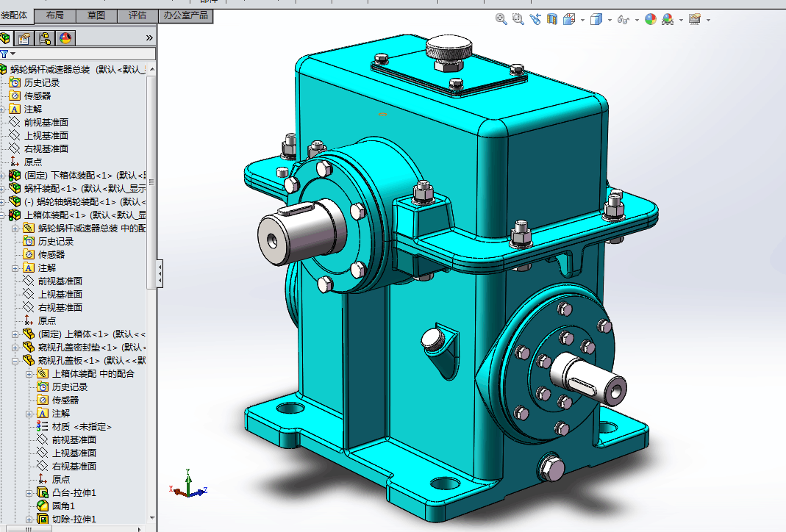
Task: Open the ConfigurationManager panel tab
Action: click(x=46, y=38)
